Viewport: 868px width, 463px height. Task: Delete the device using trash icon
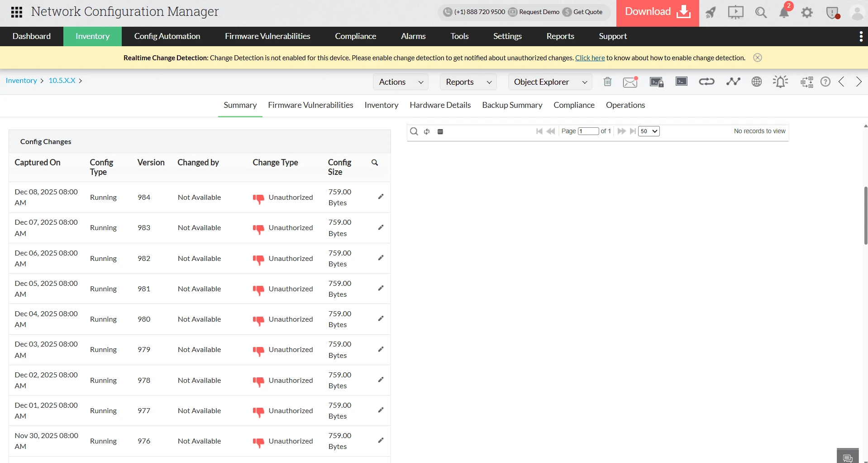[x=607, y=82]
